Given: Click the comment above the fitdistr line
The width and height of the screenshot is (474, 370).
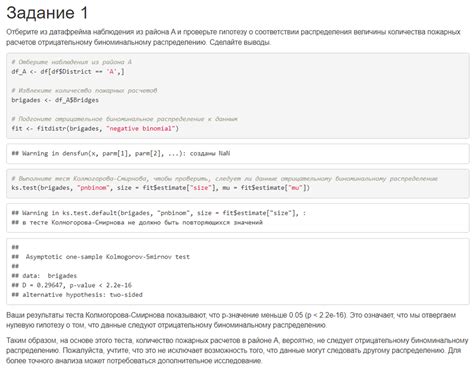Looking at the screenshot, I should tap(124, 119).
